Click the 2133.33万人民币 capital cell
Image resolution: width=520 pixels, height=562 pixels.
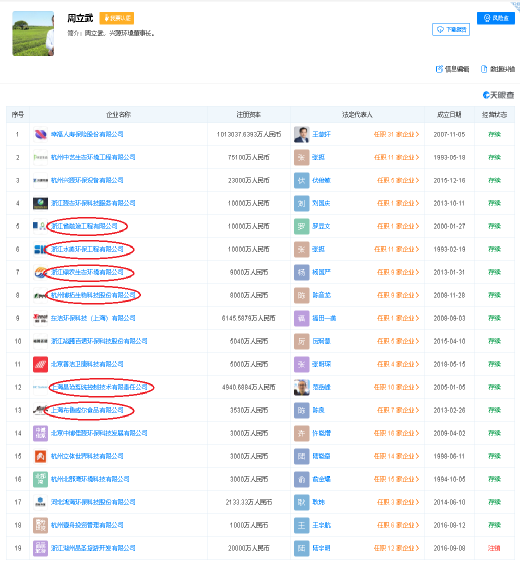(x=249, y=502)
